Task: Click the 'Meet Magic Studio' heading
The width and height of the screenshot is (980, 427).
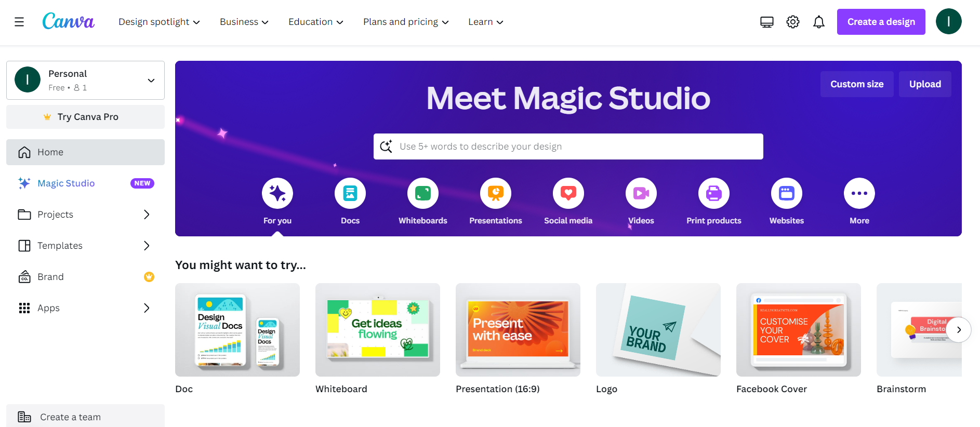Action: click(x=568, y=98)
